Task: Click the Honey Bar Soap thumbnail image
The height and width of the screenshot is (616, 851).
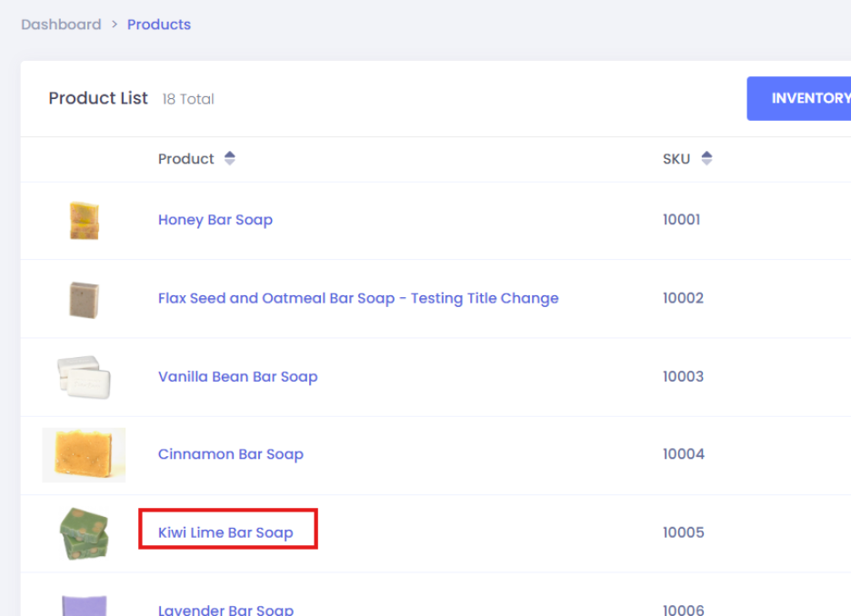Action: click(x=84, y=221)
